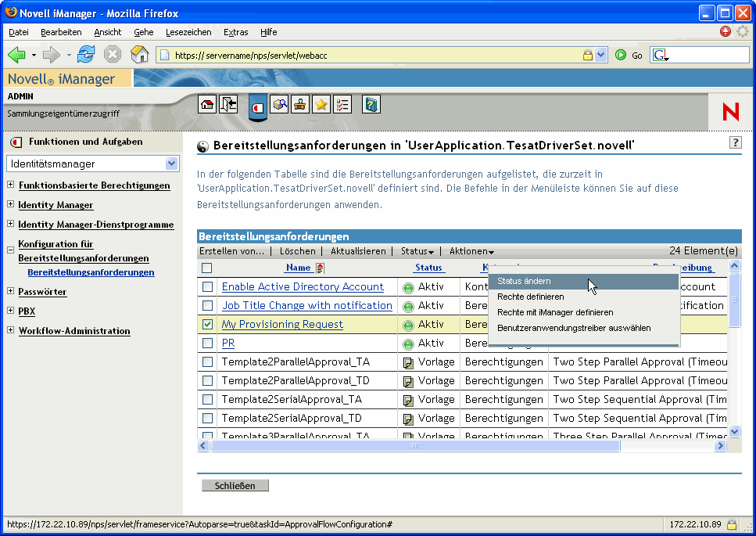
Task: Click the Novell N logo
Action: pos(730,111)
